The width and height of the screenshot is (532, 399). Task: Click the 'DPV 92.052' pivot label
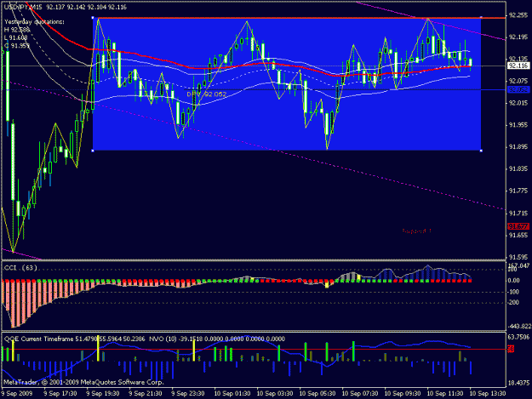click(207, 94)
